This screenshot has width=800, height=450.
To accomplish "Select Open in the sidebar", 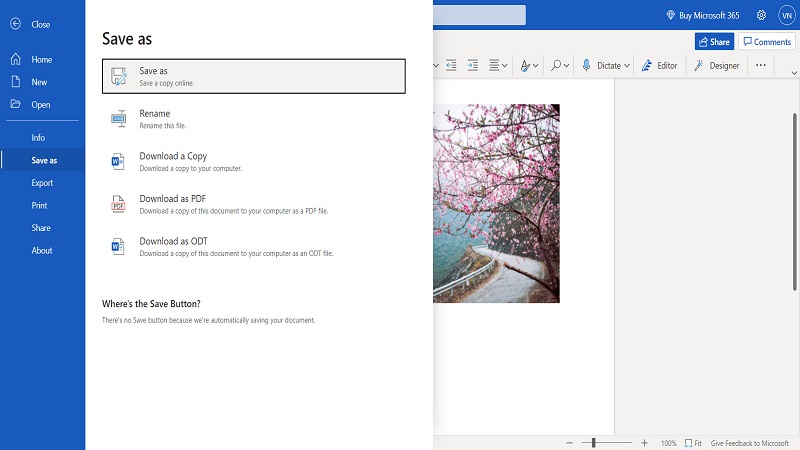I will [42, 105].
